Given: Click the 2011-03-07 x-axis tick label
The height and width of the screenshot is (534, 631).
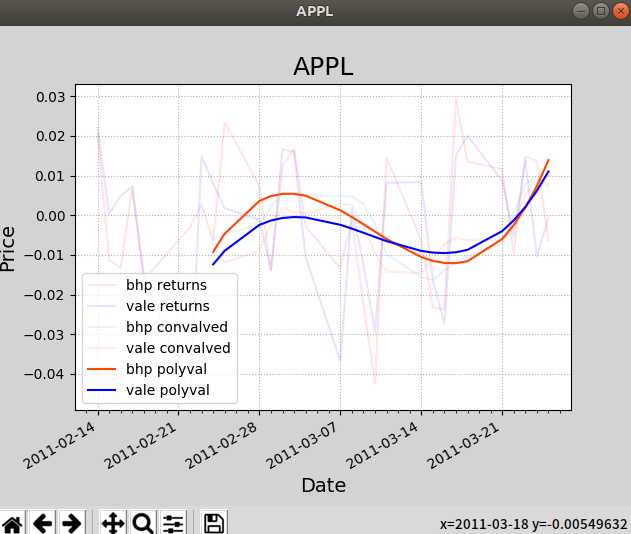Looking at the screenshot, I should (x=302, y=446).
